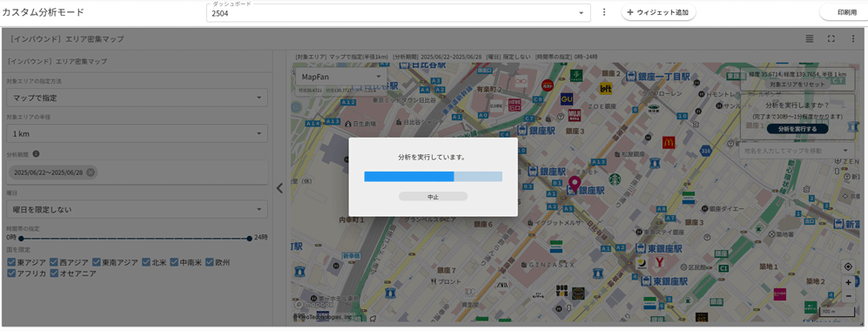Screen dimensions: 868x331
Task: Click the ウィジェット追加 button
Action: 658,12
